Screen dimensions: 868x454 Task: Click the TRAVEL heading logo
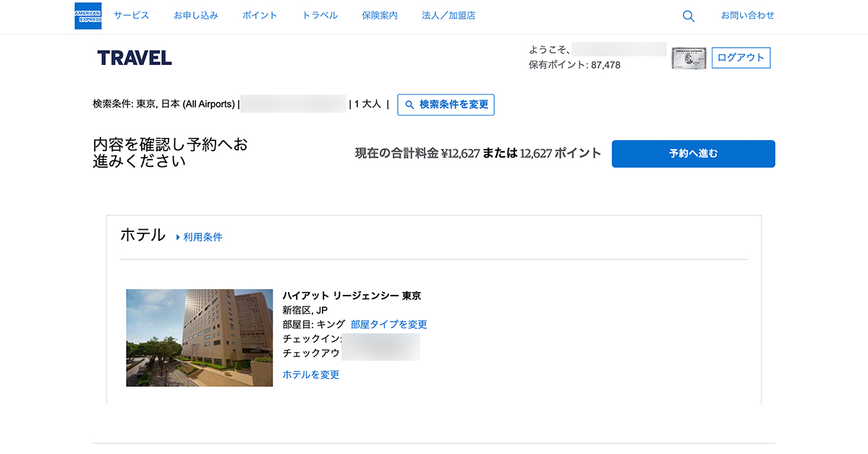(135, 58)
